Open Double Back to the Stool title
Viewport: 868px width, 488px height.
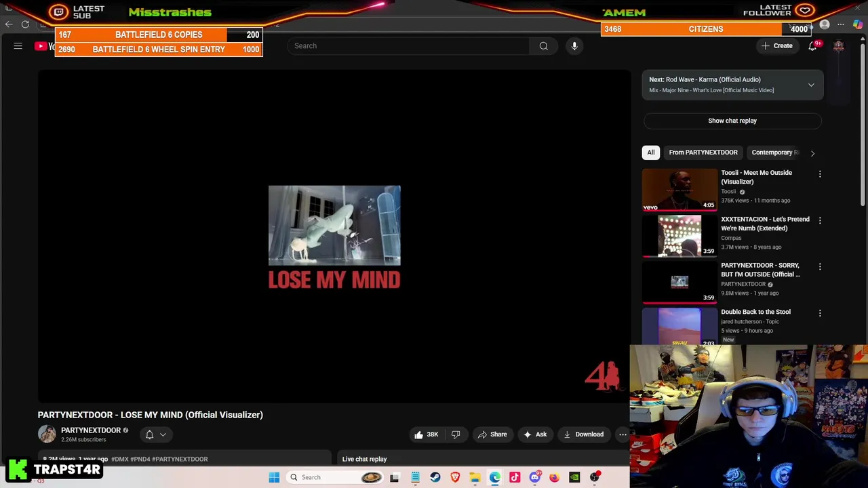click(755, 312)
